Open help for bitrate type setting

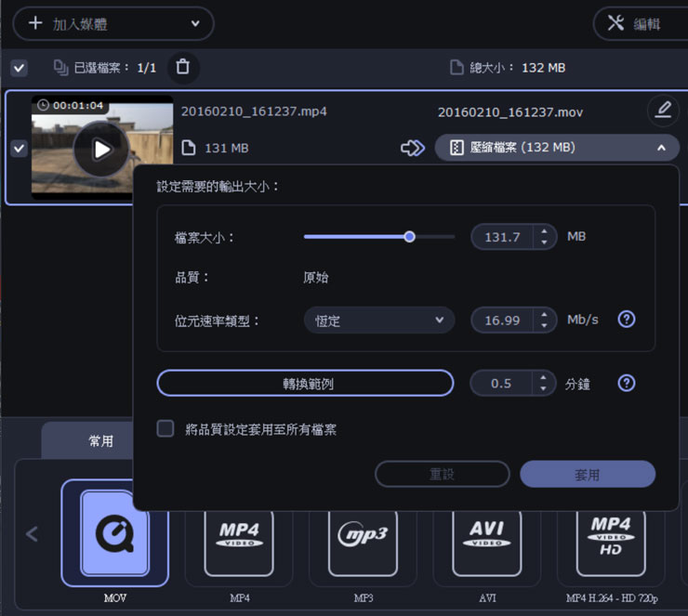point(626,320)
